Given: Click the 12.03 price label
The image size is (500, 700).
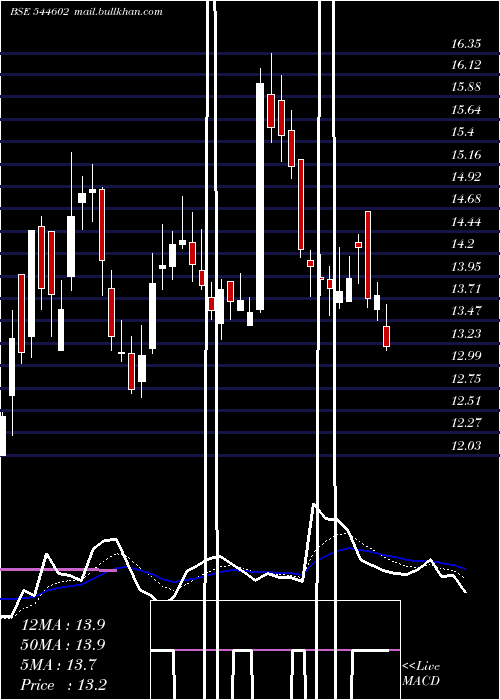Looking at the screenshot, I should click(466, 446).
